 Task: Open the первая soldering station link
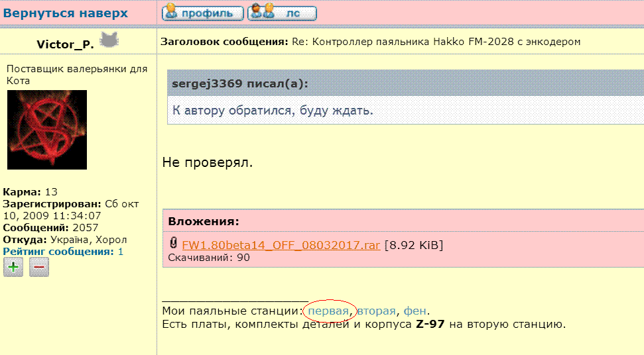click(x=328, y=311)
